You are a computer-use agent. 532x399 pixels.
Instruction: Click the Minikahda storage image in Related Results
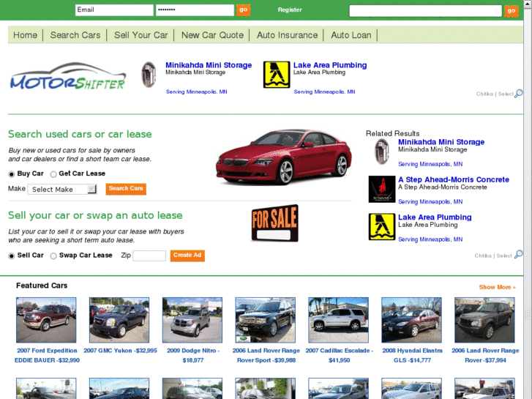[x=382, y=152]
